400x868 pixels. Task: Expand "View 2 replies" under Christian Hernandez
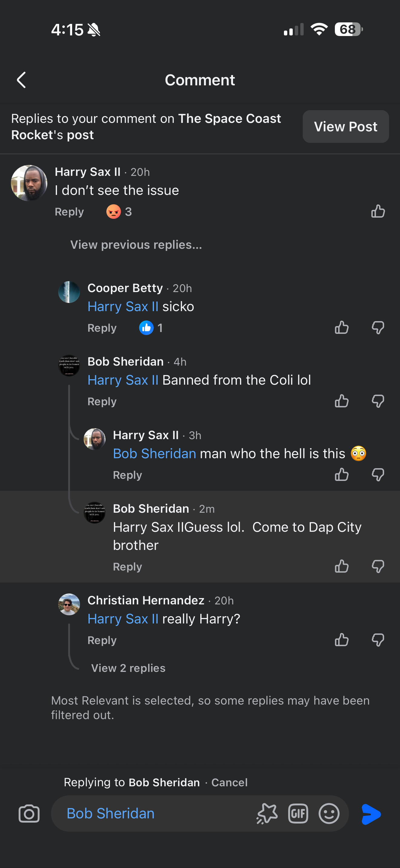128,668
